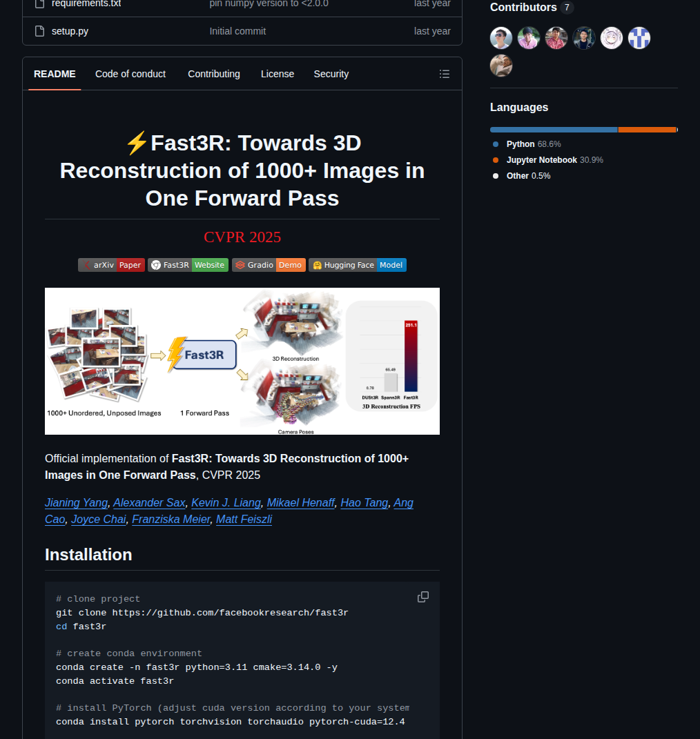Open seventh contributor avatar in second row
This screenshot has height=739, width=700.
point(501,66)
